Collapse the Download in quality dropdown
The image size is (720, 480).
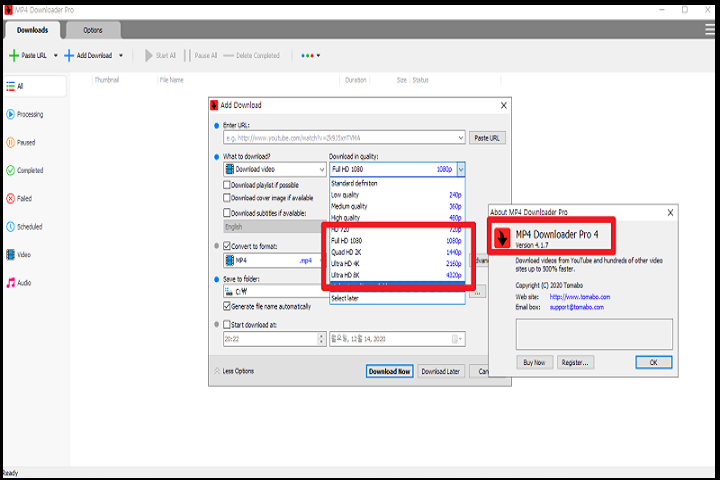coord(460,170)
